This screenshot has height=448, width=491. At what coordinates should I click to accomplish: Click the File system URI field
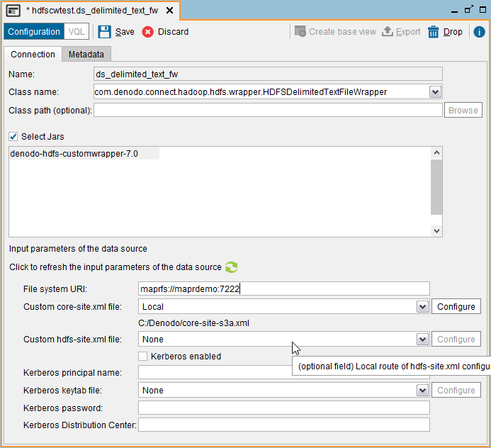tap(283, 289)
